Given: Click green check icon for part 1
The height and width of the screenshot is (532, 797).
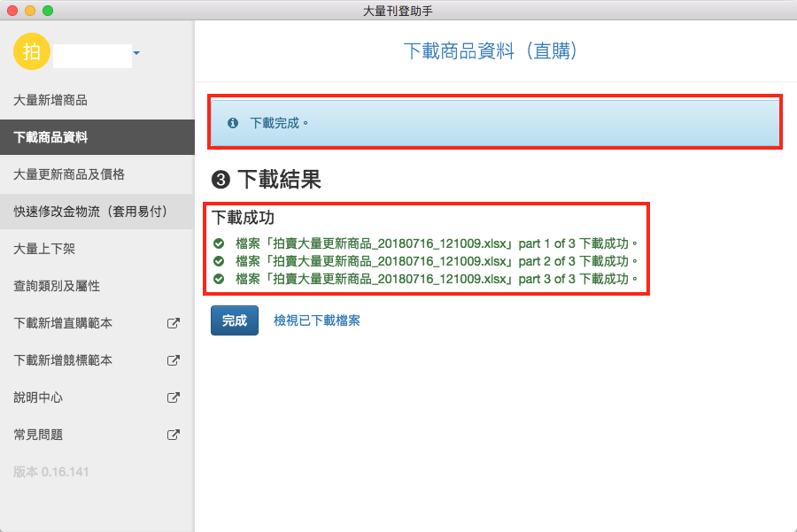Looking at the screenshot, I should click(219, 243).
